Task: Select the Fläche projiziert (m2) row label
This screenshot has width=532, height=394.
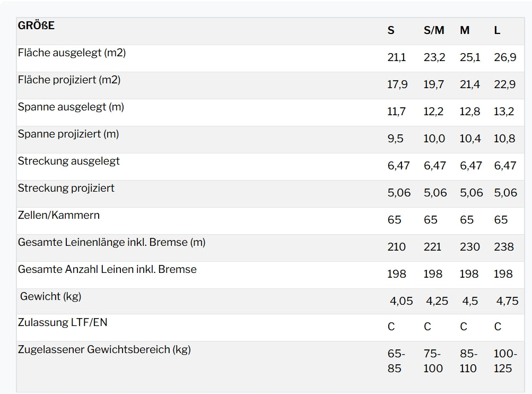Action: (x=69, y=80)
